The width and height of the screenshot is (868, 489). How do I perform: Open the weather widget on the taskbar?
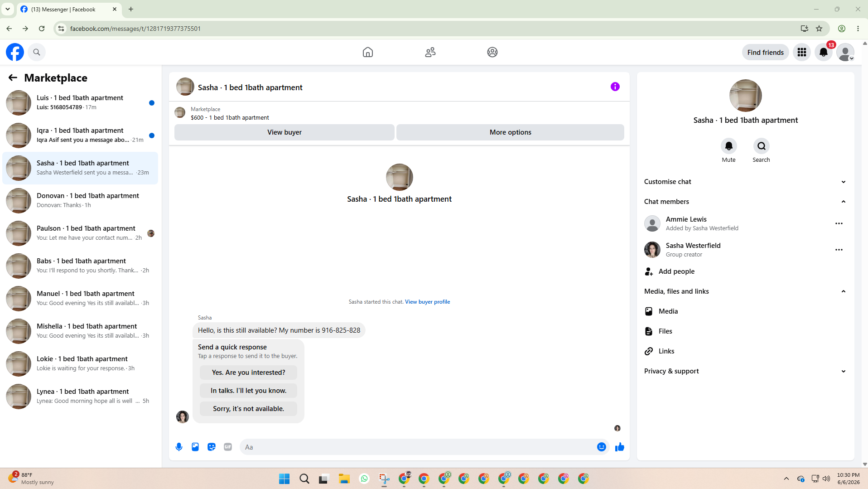[31, 479]
